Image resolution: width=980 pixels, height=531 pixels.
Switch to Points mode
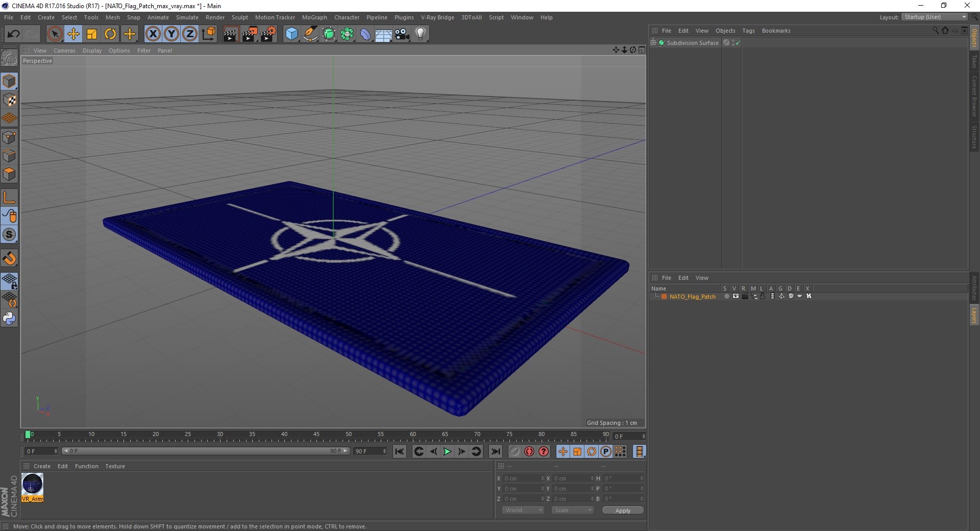(9, 137)
